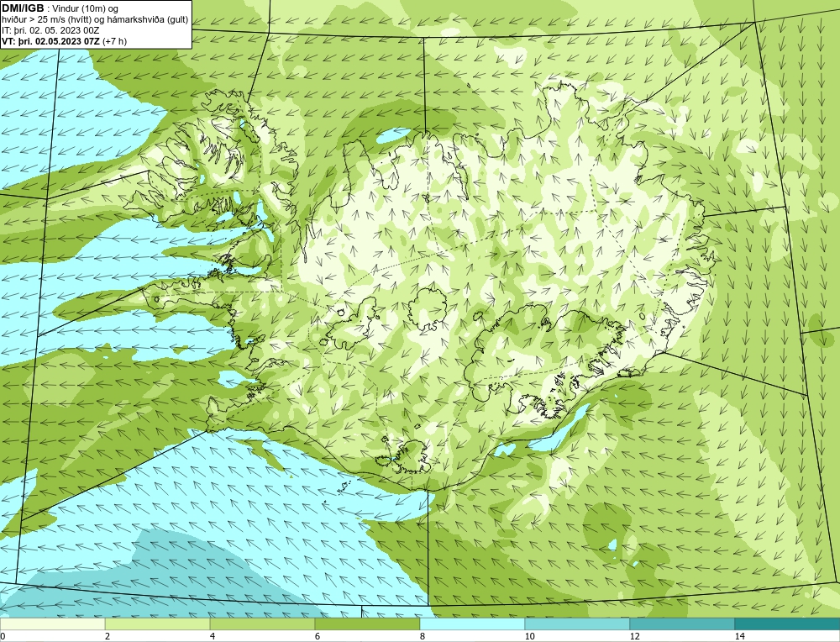Viewport: 840px width, 642px height.
Task: Click the legend scale value '0'
Action: click(x=3, y=636)
